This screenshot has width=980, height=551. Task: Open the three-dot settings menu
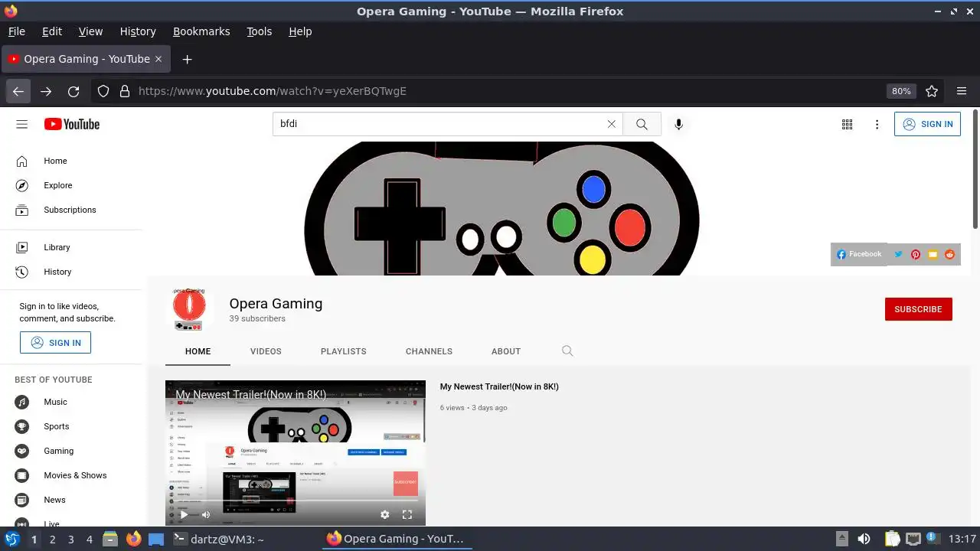click(x=877, y=124)
